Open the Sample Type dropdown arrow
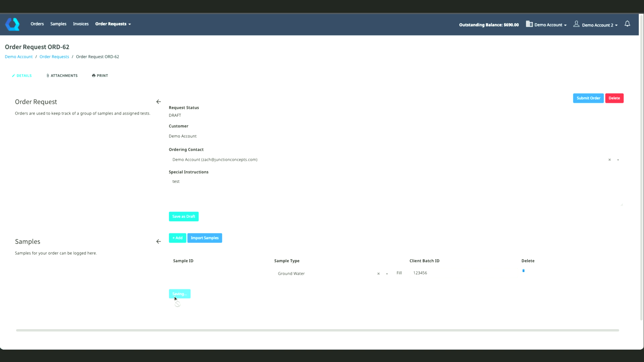This screenshot has width=644, height=362. (x=387, y=274)
